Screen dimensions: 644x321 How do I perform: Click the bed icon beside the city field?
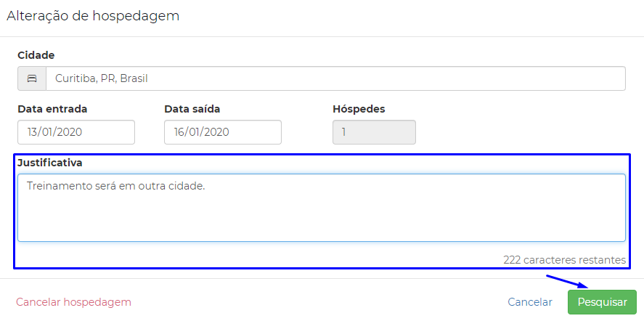(x=32, y=78)
